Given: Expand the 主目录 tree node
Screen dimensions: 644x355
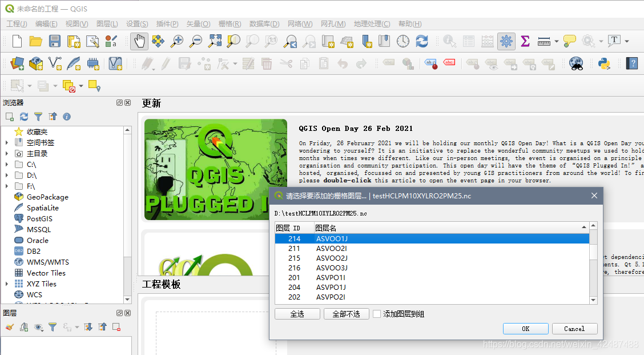Looking at the screenshot, I should click(x=7, y=153).
